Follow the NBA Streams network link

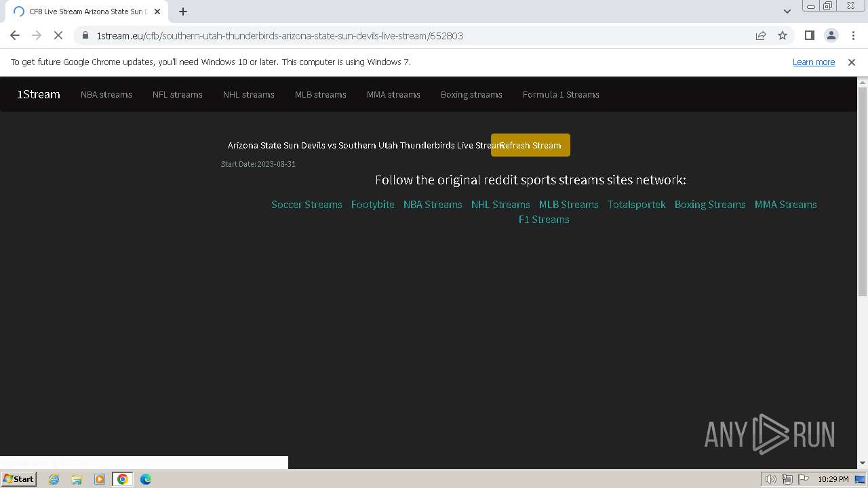click(x=433, y=204)
